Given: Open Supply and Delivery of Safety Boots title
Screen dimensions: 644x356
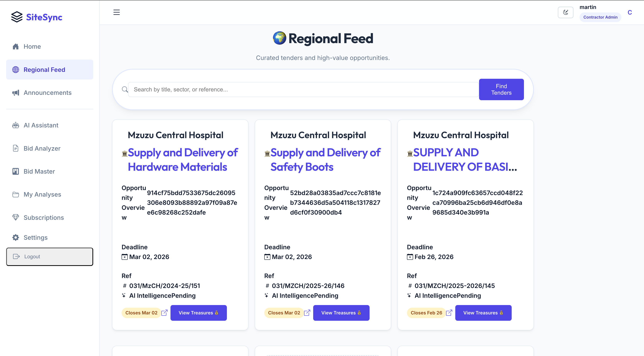Looking at the screenshot, I should coord(325,160).
